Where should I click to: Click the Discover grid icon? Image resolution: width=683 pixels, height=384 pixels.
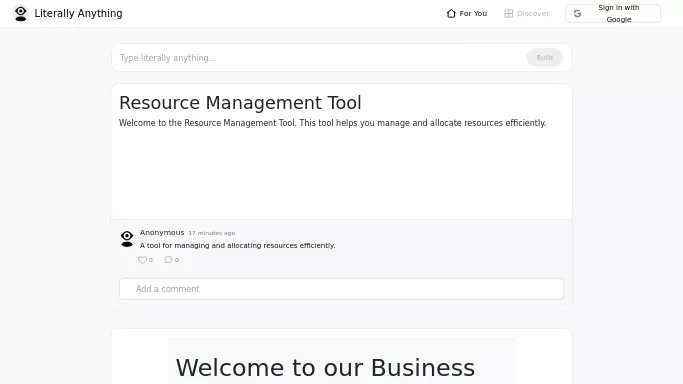508,13
